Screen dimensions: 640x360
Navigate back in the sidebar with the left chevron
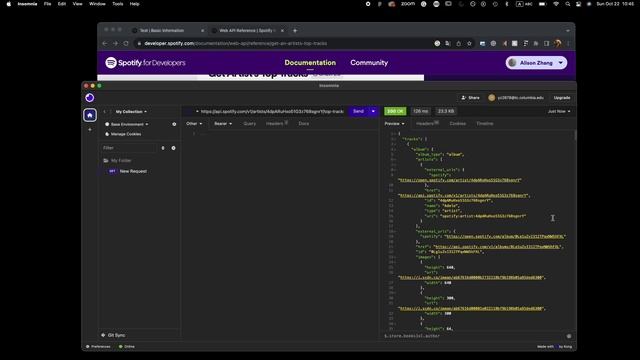pyautogui.click(x=104, y=111)
